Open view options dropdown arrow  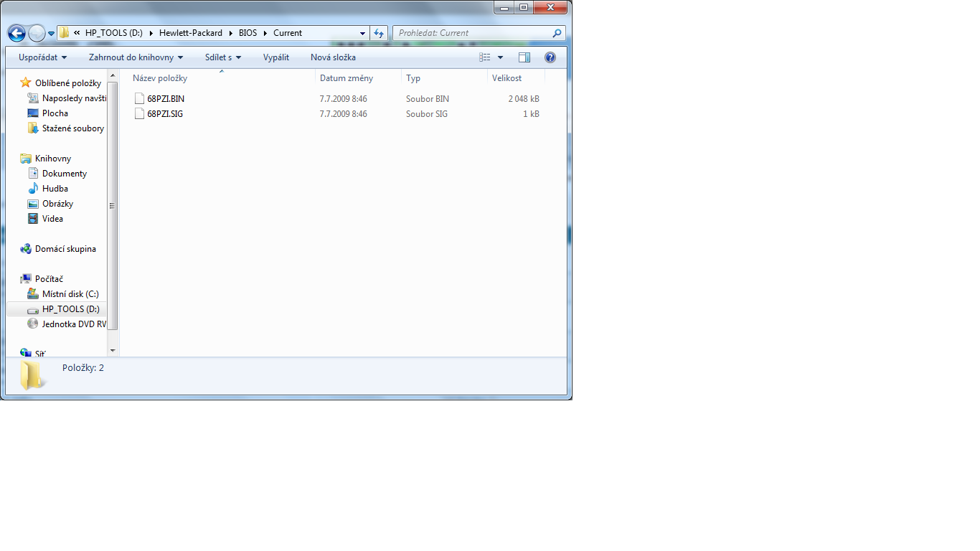pyautogui.click(x=501, y=57)
